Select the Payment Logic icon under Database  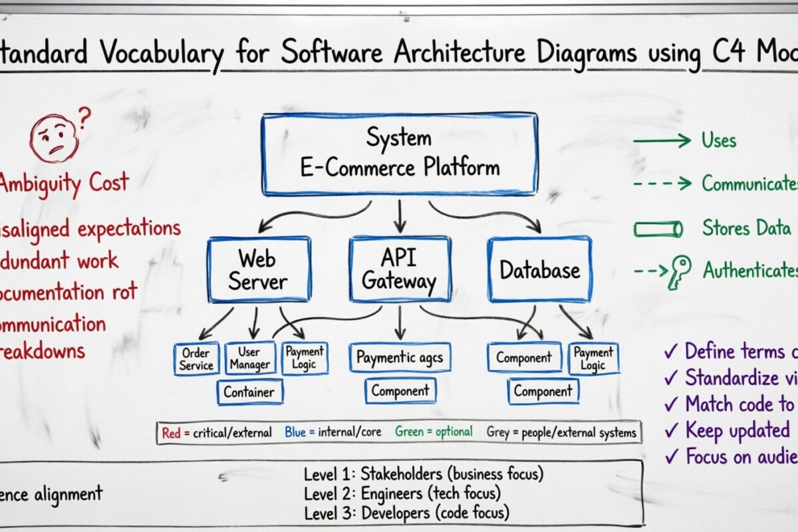click(593, 357)
